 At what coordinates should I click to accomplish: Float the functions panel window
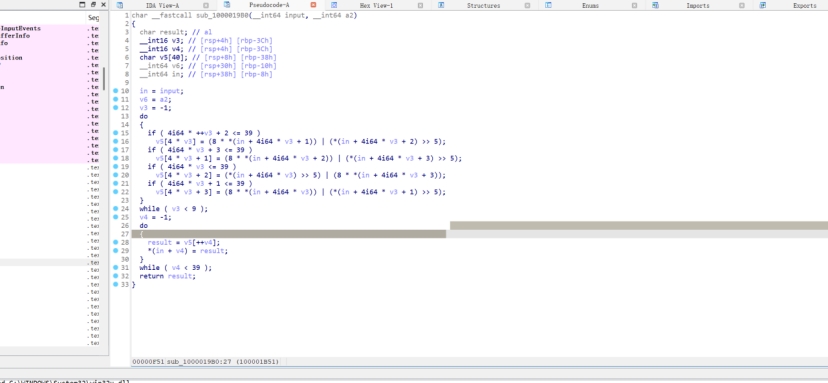(x=93, y=4)
